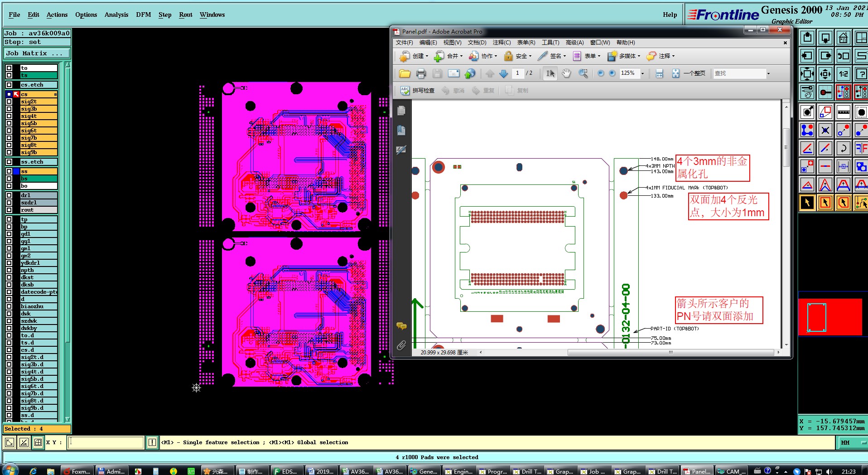Click the zoom-in frame arrows icon
This screenshot has height=475, width=868.
807,74
